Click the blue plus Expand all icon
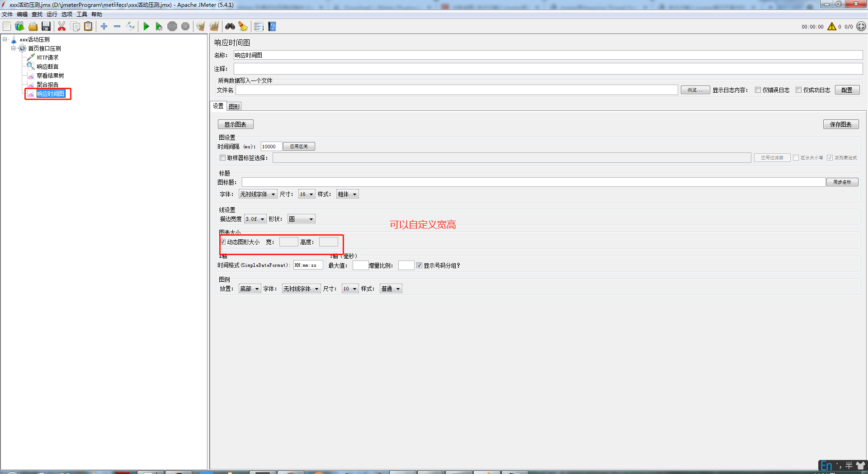The image size is (868, 474). coord(104,27)
